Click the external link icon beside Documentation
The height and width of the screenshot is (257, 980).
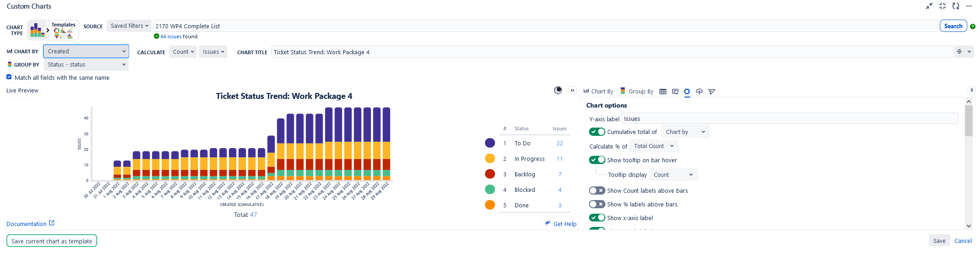(52, 223)
